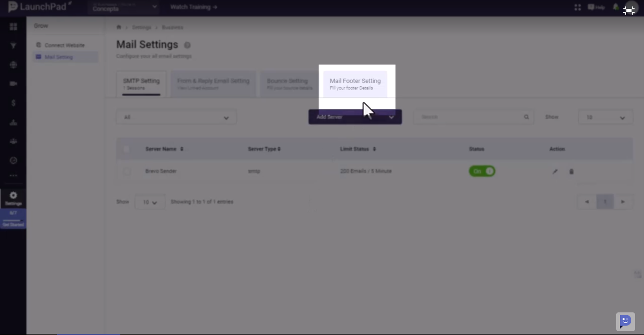
Task: Expand the Add Server dropdown arrow
Action: (392, 117)
